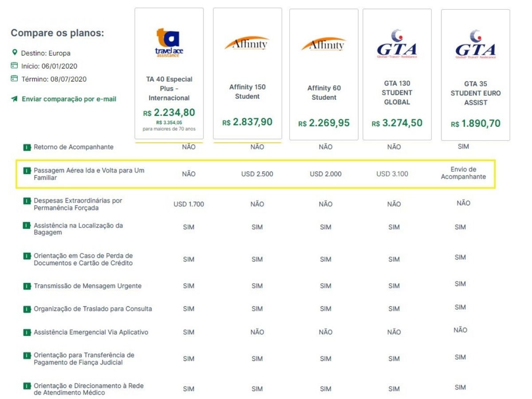Click the GTA 35 STUDENT EURO ASSIST logo

[x=475, y=44]
